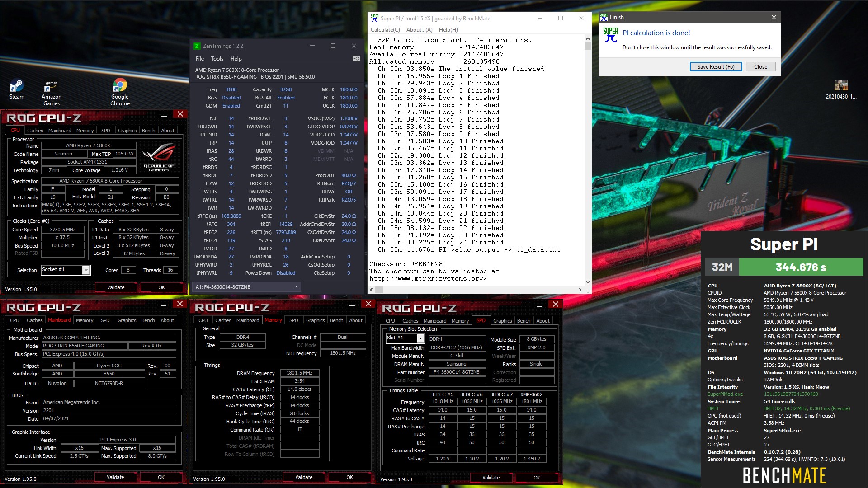Close the CPU-Z Mainboard window

(x=179, y=304)
